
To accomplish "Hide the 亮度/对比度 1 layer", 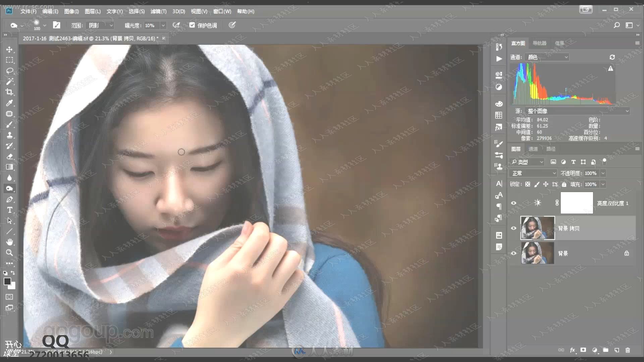I will 514,203.
